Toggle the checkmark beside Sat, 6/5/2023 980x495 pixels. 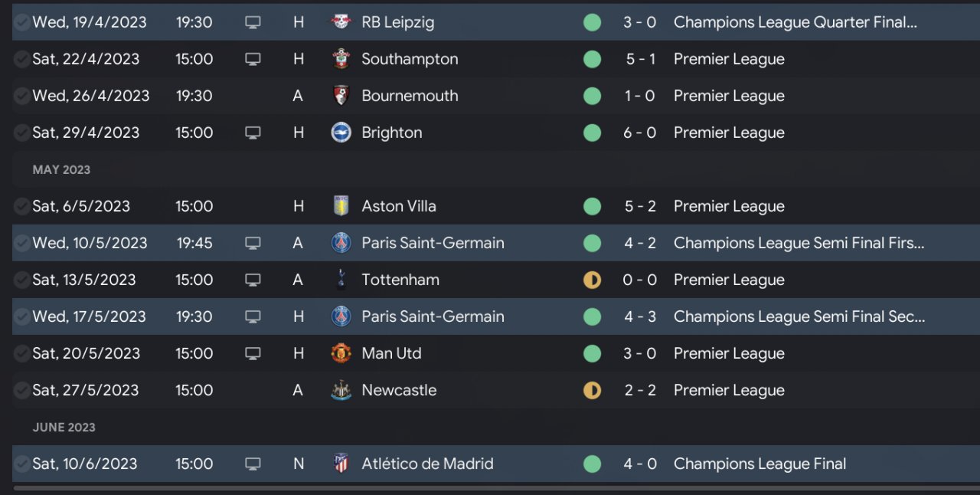pyautogui.click(x=22, y=206)
